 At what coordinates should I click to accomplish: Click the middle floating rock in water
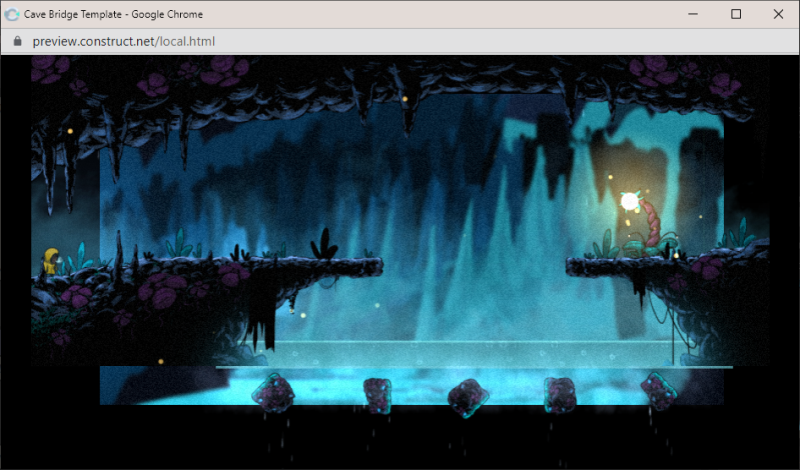click(x=468, y=398)
